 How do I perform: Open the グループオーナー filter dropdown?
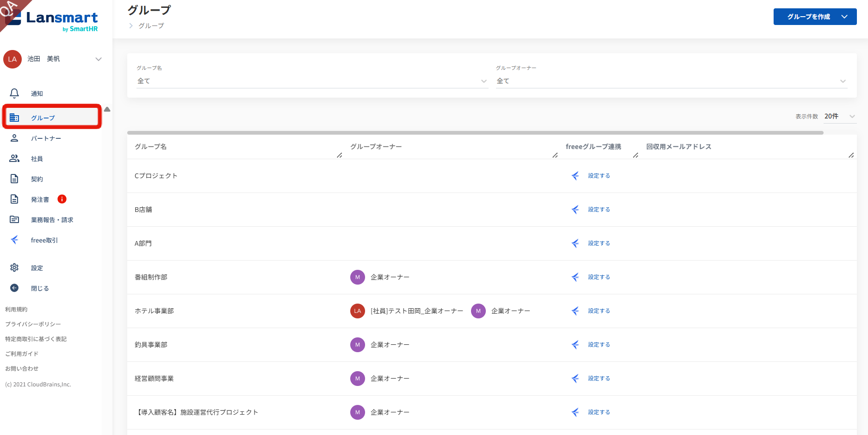point(671,81)
